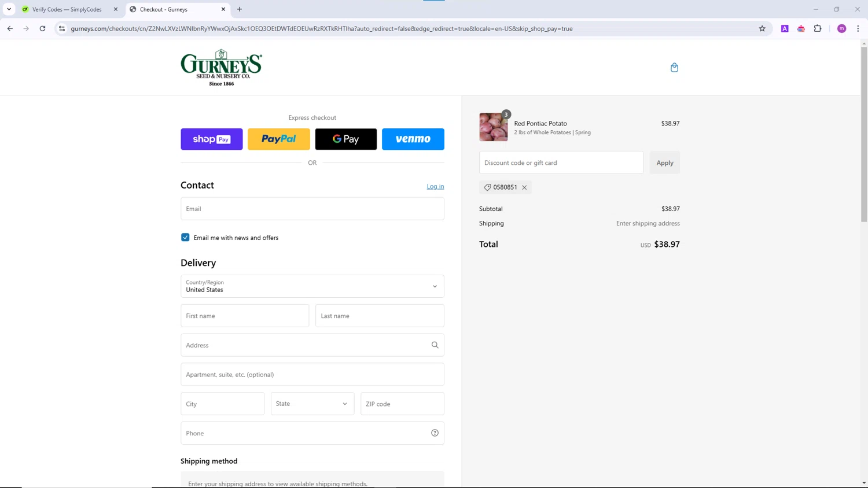Open the shopping bag cart icon
This screenshot has width=868, height=488.
pyautogui.click(x=674, y=68)
